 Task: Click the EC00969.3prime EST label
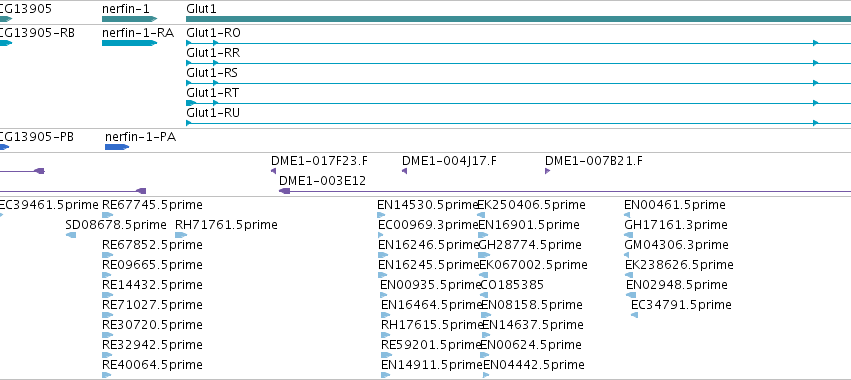[x=429, y=225]
